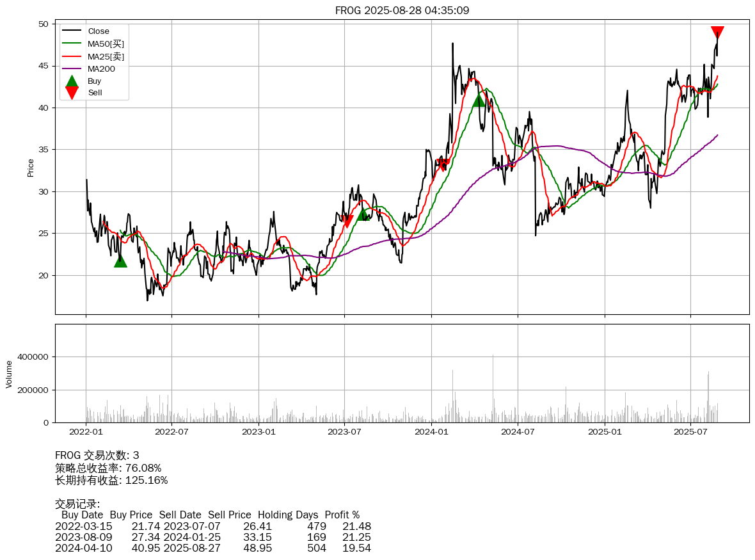Click the 2024-07 date tick on the x-axis
Image resolution: width=755 pixels, height=560 pixels.
click(518, 431)
